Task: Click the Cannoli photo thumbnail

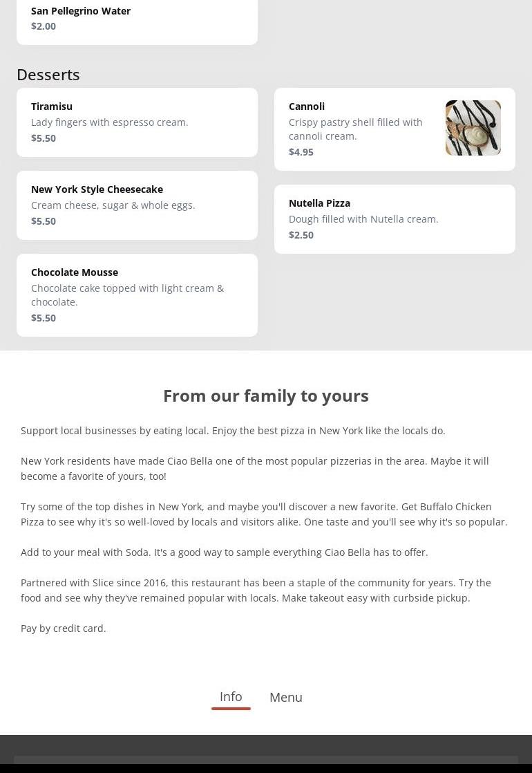Action: [x=473, y=128]
